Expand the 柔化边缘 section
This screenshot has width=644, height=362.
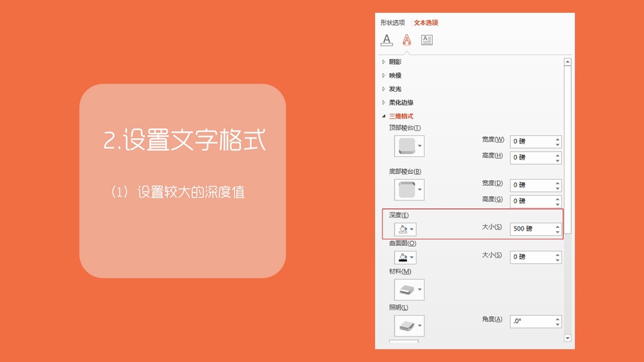(x=400, y=103)
